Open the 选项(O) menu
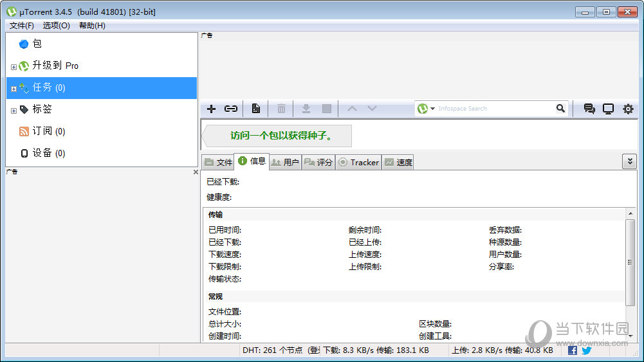 click(56, 26)
